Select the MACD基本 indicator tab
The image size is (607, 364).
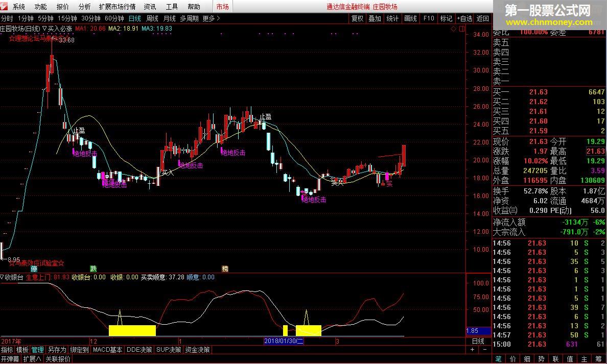108,350
